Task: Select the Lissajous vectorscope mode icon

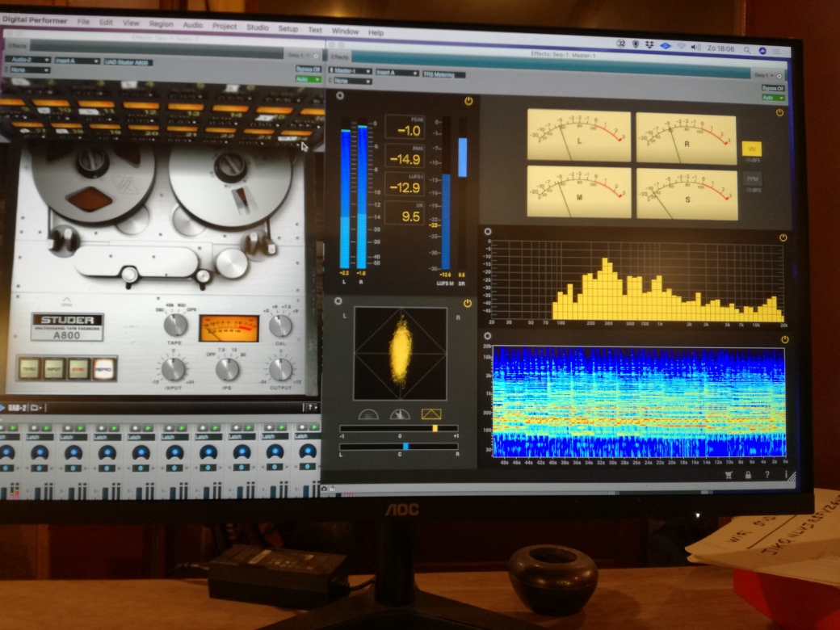Action: point(431,414)
